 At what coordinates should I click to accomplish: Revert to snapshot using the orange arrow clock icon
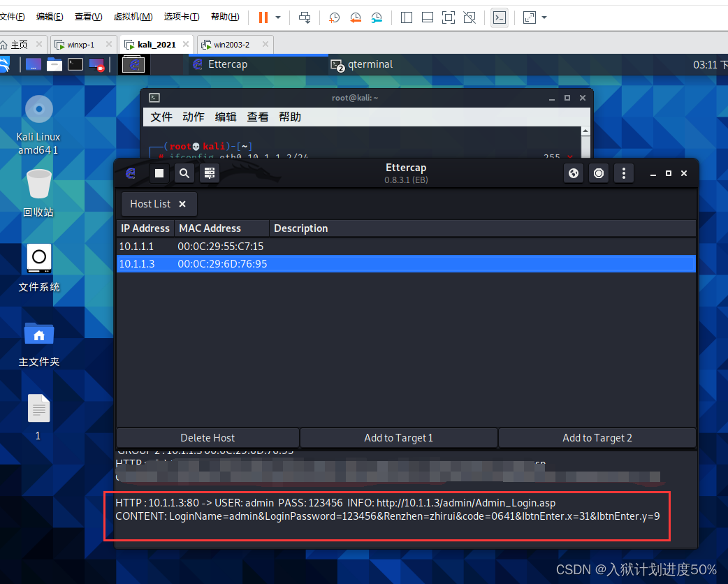(355, 17)
